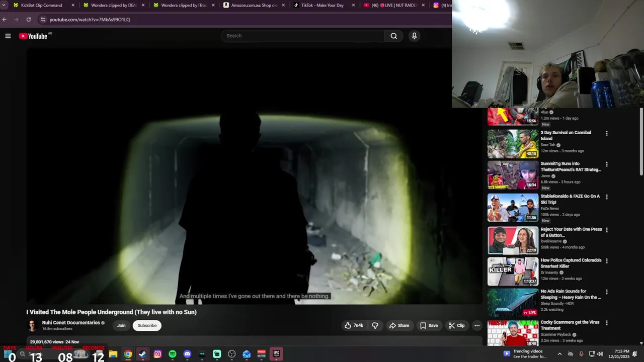Switch to Amazon.com.au tab

point(254,5)
